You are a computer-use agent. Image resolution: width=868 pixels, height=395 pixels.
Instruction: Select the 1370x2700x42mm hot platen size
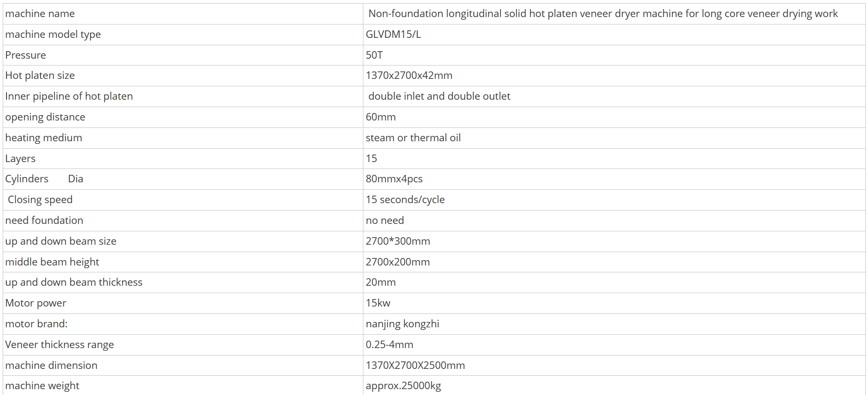pos(409,76)
